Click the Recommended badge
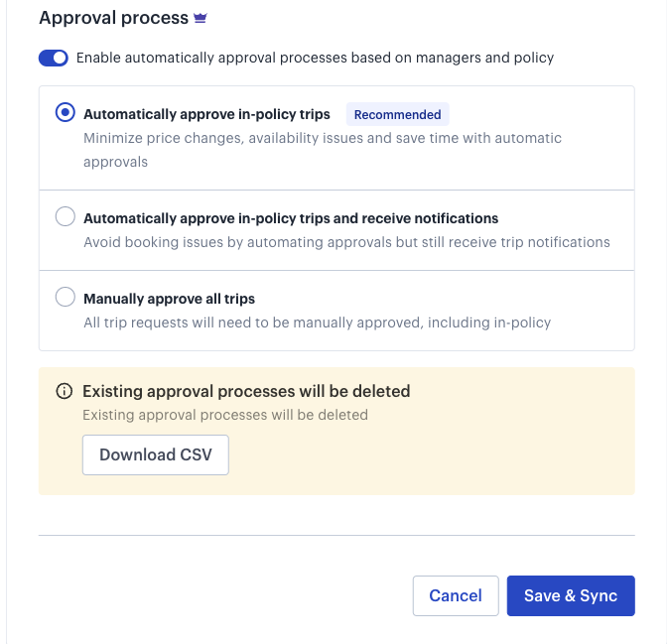This screenshot has height=644, width=669. pos(397,114)
